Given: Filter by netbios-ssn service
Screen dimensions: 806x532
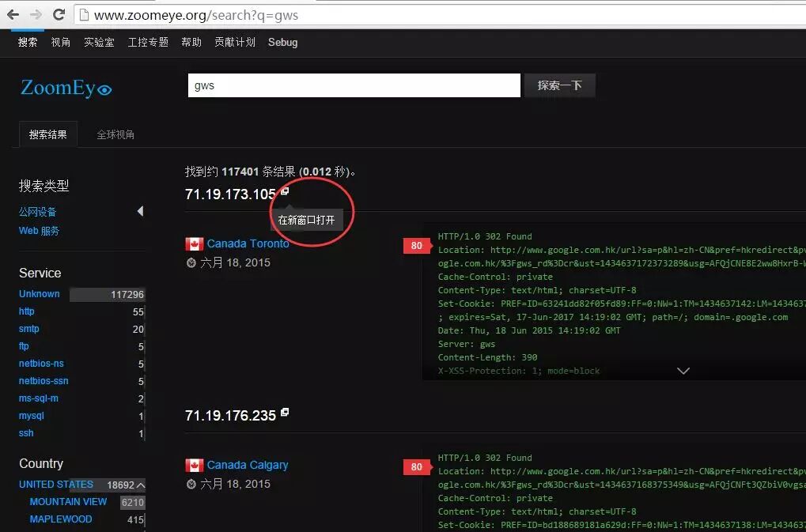Looking at the screenshot, I should (x=44, y=381).
